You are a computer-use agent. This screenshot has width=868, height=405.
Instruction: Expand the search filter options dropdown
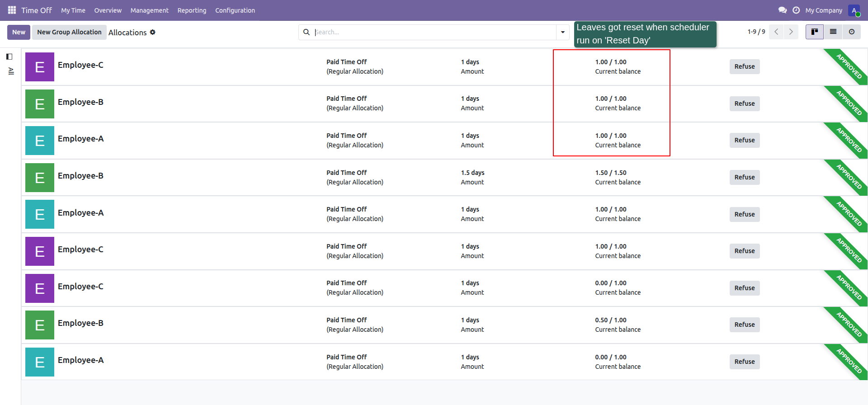pos(563,32)
